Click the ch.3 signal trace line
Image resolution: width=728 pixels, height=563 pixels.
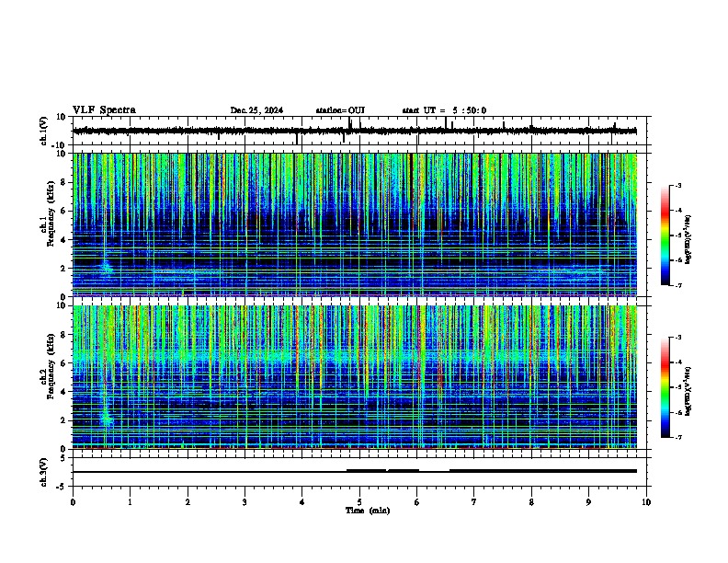[x=355, y=471]
